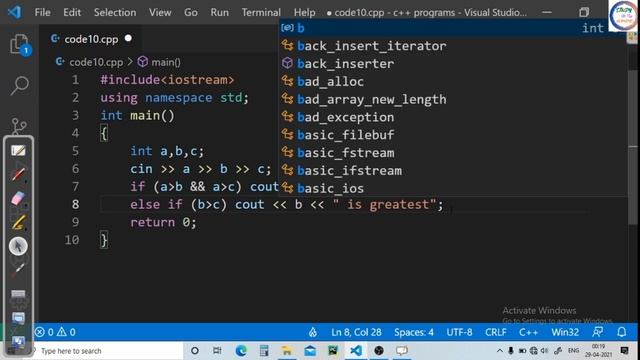Click the ENG language indicator in the tray
This screenshot has height=360, width=640.
(x=573, y=351)
